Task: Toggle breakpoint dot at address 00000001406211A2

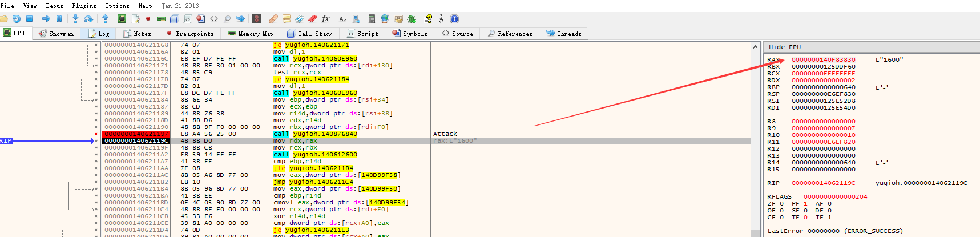Action: (x=96, y=154)
